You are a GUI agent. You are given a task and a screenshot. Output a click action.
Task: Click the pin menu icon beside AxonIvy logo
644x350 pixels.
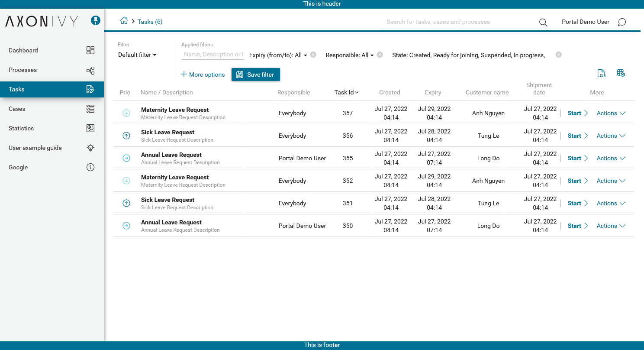tap(96, 20)
